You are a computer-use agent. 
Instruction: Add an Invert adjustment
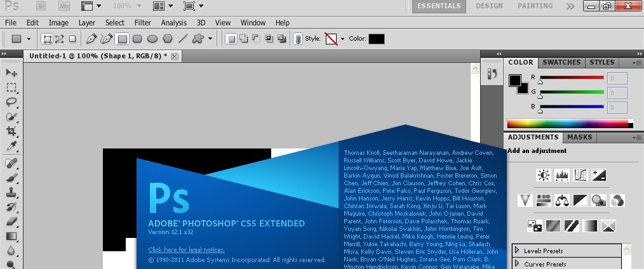tap(534, 226)
